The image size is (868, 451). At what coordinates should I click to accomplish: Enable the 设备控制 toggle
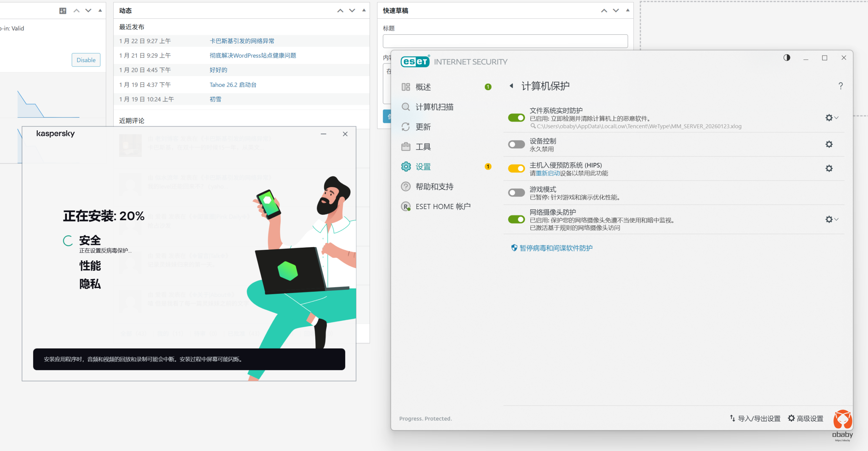coord(516,144)
